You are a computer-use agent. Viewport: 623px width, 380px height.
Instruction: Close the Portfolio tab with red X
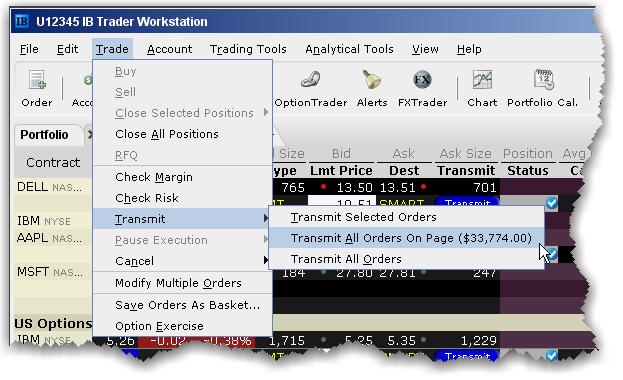tap(90, 135)
